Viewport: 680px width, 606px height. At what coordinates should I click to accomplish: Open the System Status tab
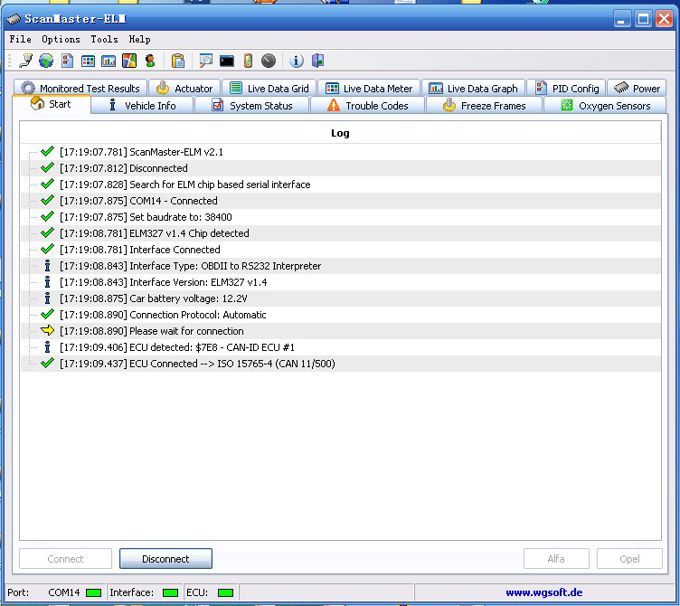tap(252, 105)
